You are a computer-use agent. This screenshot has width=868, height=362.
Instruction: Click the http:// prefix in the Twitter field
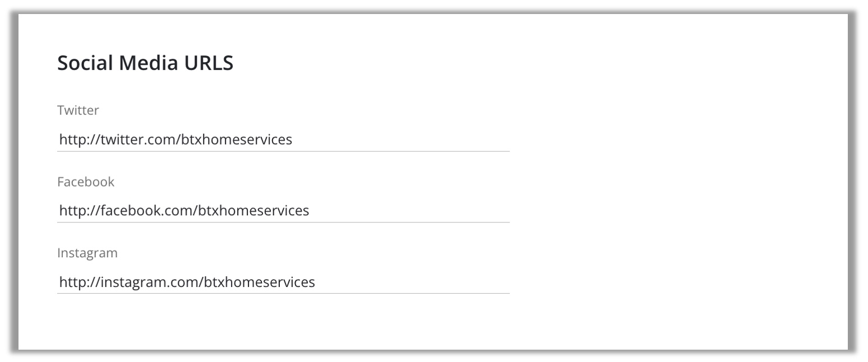click(x=79, y=140)
